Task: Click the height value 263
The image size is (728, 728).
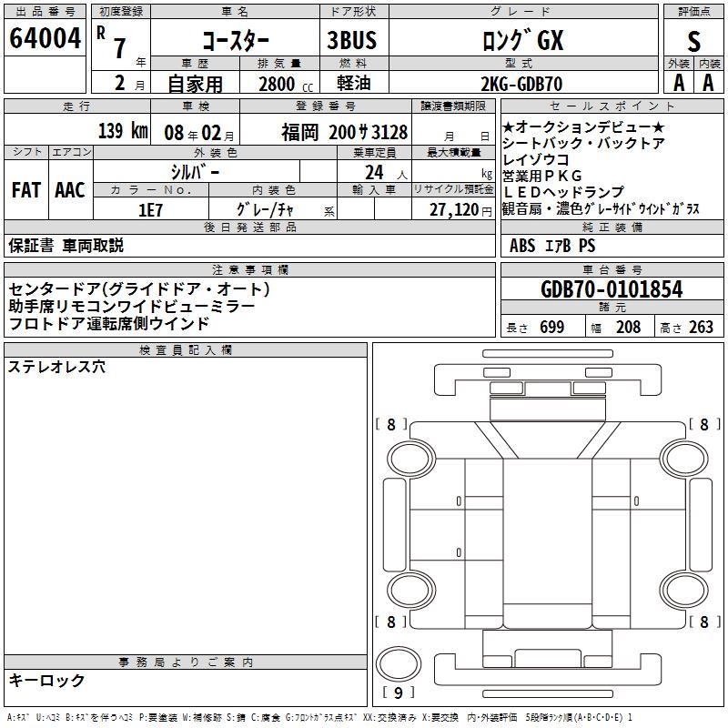Action: 701,328
